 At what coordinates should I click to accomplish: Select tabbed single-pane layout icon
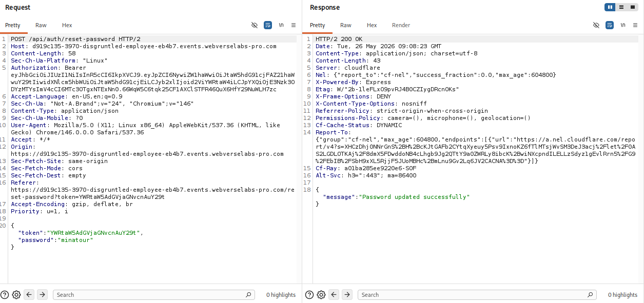coord(633,7)
